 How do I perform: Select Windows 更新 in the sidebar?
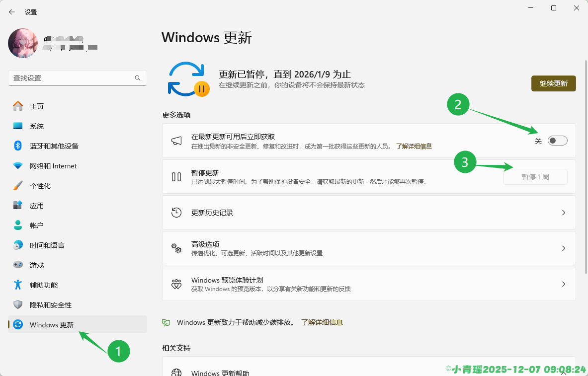pos(52,325)
